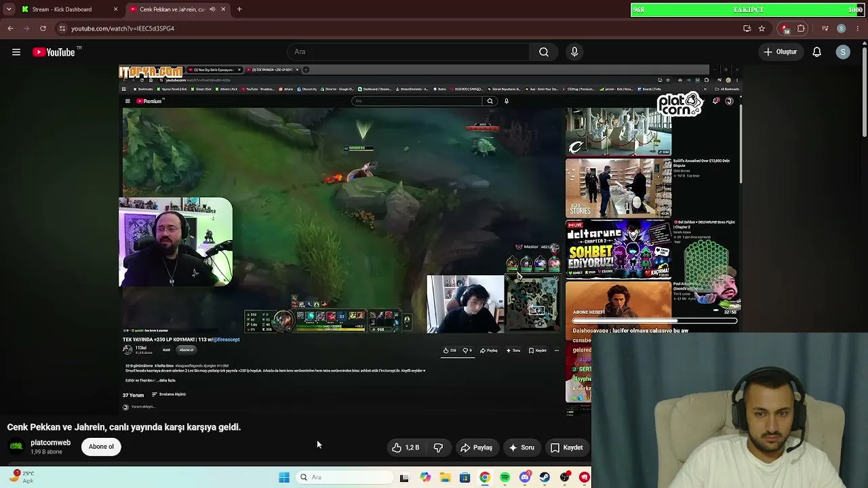Viewport: 868px width, 488px height.
Task: Open the Oluştur create menu
Action: tap(781, 52)
